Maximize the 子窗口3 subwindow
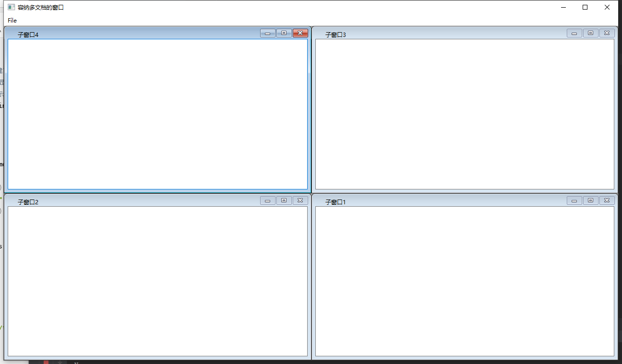The image size is (622, 364). [591, 33]
